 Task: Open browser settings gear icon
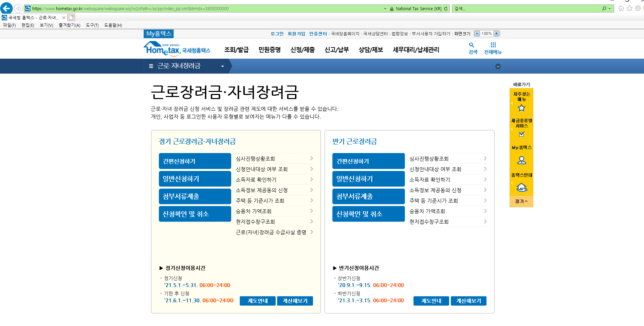pyautogui.click(x=638, y=8)
